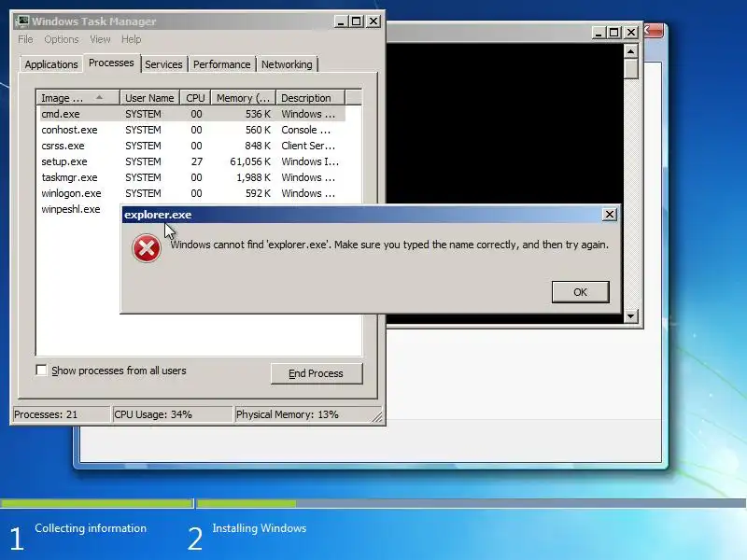Click the console scrollbar up arrow

click(631, 51)
